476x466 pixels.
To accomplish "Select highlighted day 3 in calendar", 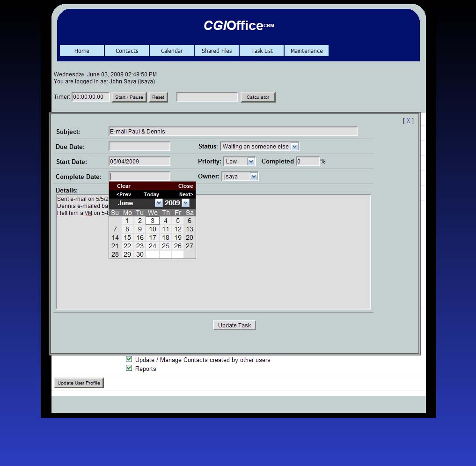I will click(153, 221).
